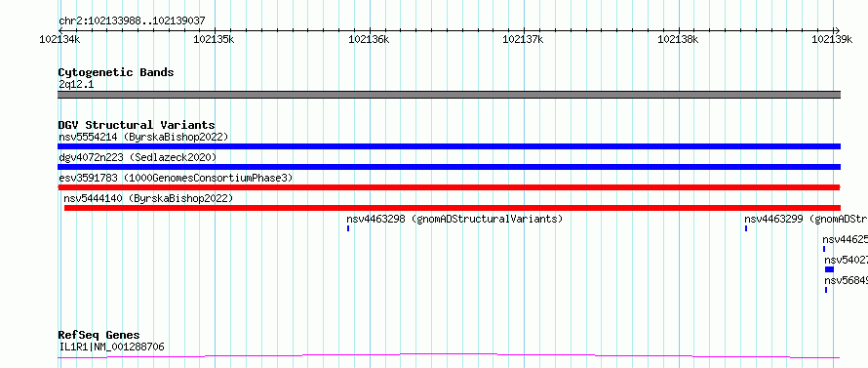Image resolution: width=868 pixels, height=368 pixels.
Task: Select the blue bar for nsv5554214
Action: click(450, 146)
